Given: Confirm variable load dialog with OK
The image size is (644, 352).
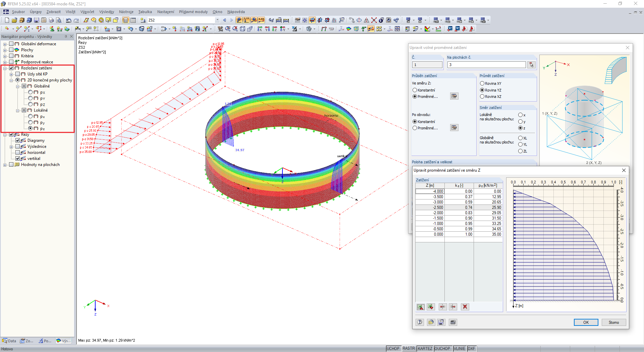Looking at the screenshot, I should pyautogui.click(x=586, y=322).
